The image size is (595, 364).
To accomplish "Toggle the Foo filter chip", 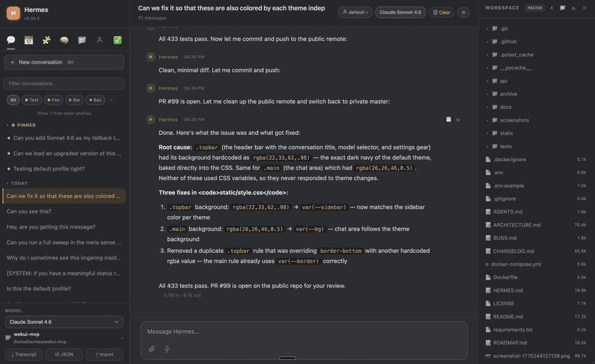I will [x=54, y=100].
